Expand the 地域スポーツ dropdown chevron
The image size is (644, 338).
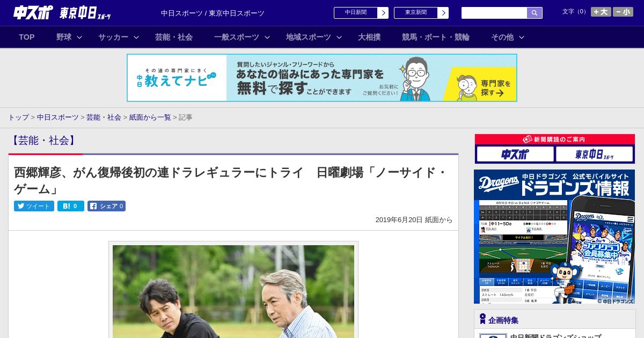point(339,38)
